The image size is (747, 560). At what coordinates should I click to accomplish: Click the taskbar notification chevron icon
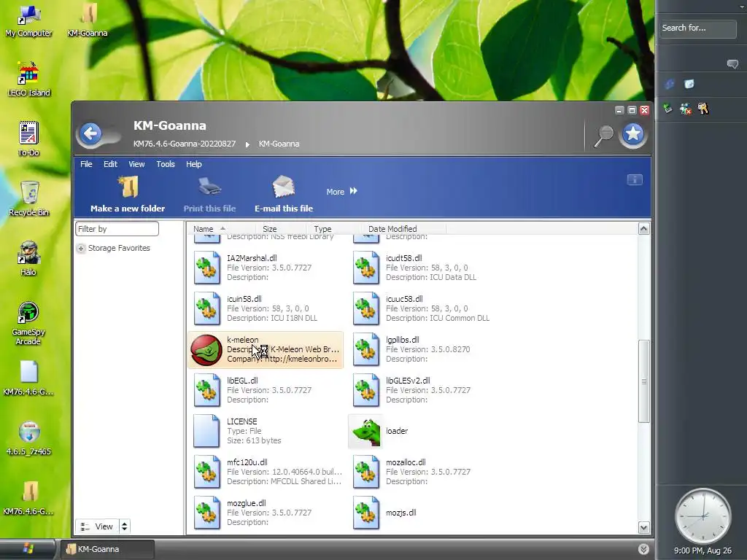coord(643,549)
